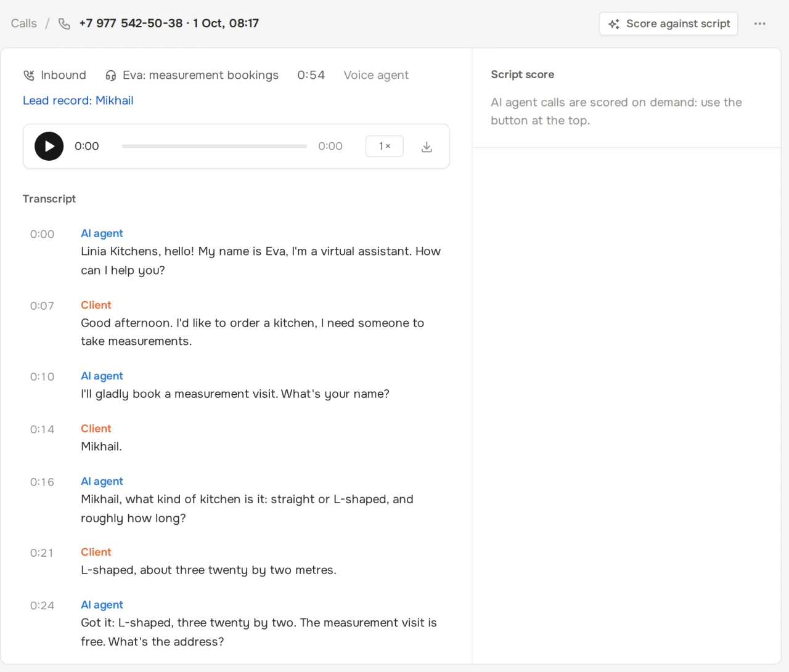Click the phone icon in the breadcrumb

coord(64,23)
